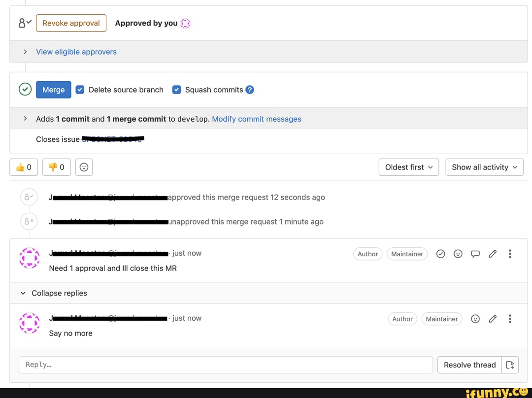
Task: Open the Oldest first sort dropdown
Action: (x=409, y=167)
